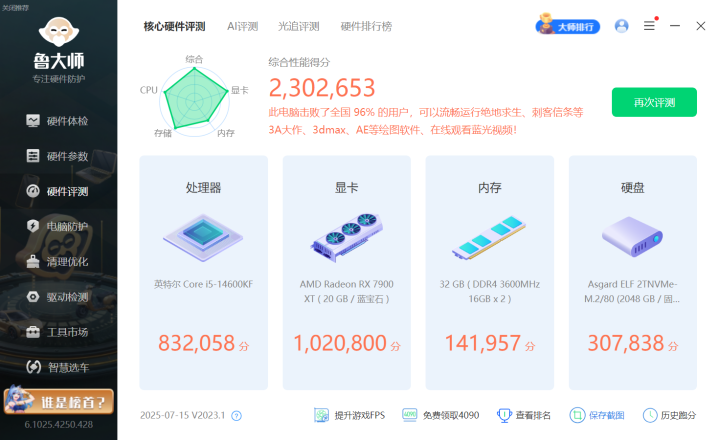Open 查看排名 link
Viewport: 719px width, 440px height.
(533, 415)
